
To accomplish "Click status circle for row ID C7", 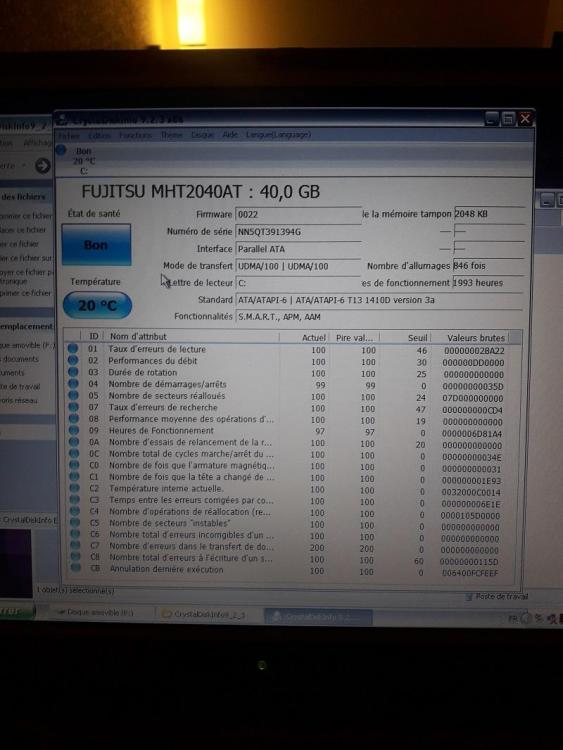I will (75, 546).
